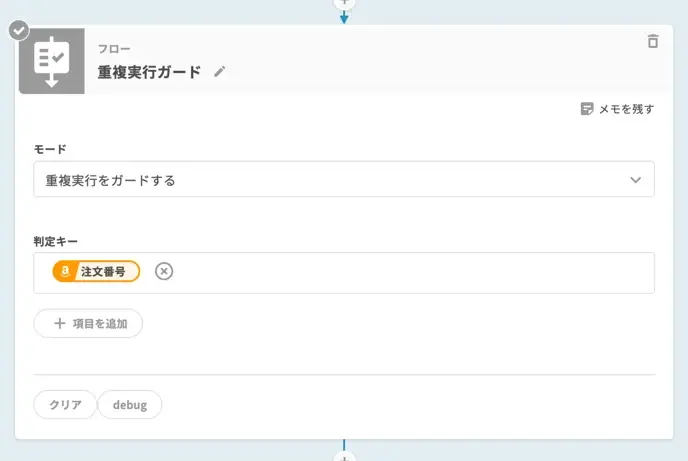Expand mode options via the chevron arrow

click(635, 180)
